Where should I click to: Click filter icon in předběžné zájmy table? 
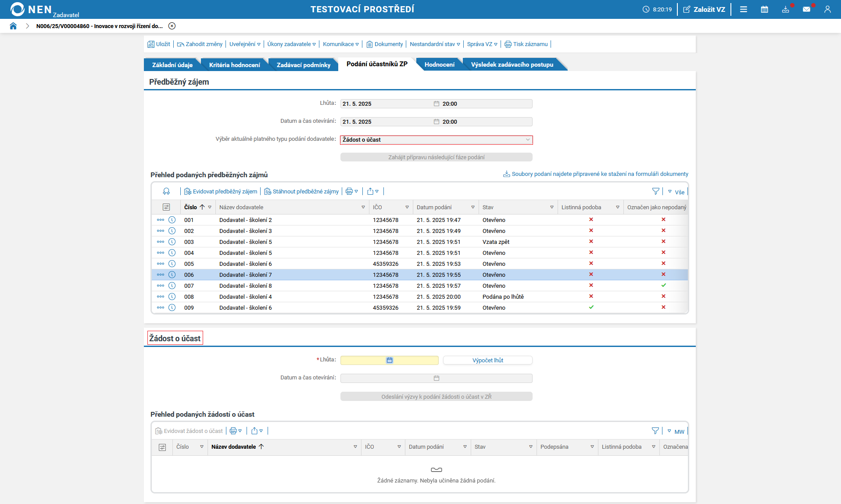(655, 191)
